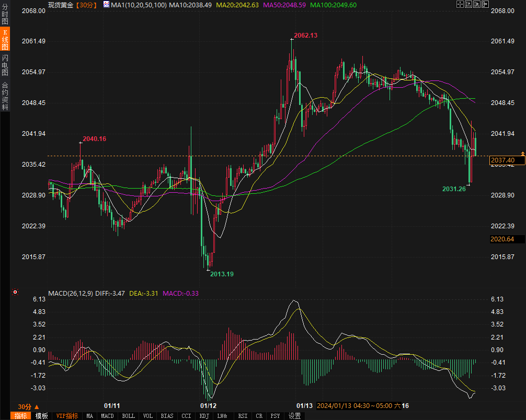
Task: Select the 模板 tab at bottom
Action: pos(42,416)
